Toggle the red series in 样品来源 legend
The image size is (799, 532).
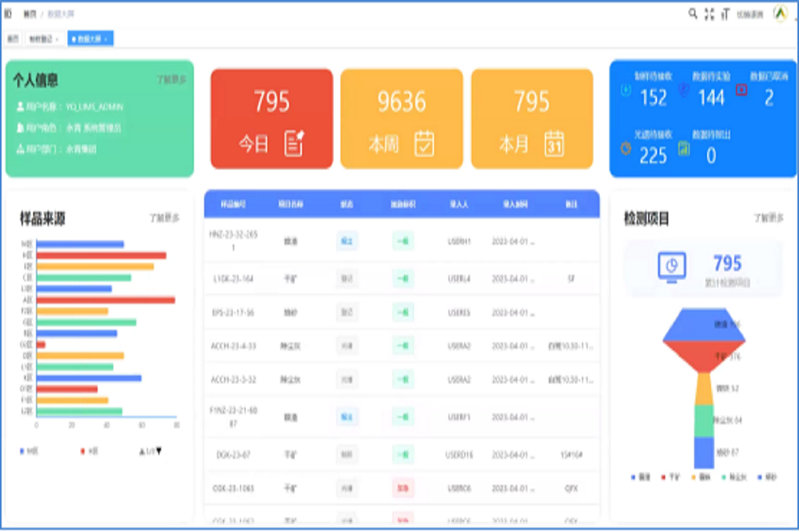[88, 451]
